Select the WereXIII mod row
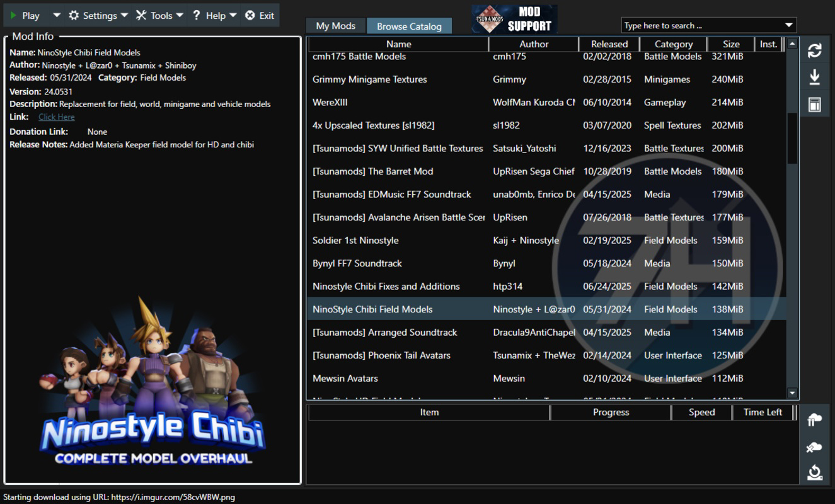835x504 pixels. [x=546, y=102]
